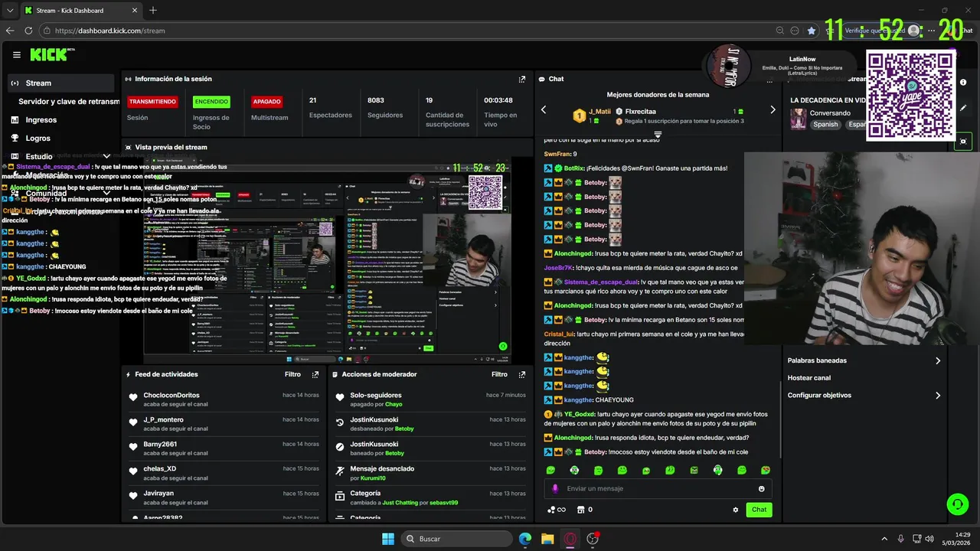Image resolution: width=980 pixels, height=551 pixels.
Task: Click the J_Matii top donor name
Action: (x=600, y=112)
